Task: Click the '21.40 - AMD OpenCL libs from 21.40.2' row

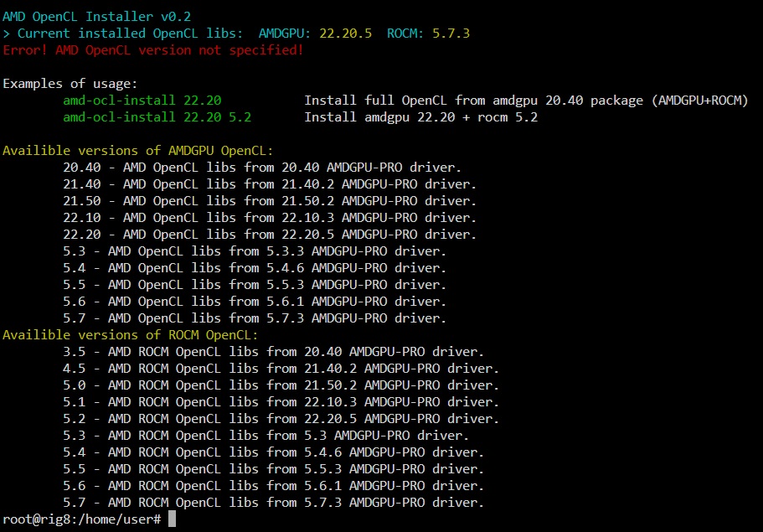Action: [x=270, y=184]
